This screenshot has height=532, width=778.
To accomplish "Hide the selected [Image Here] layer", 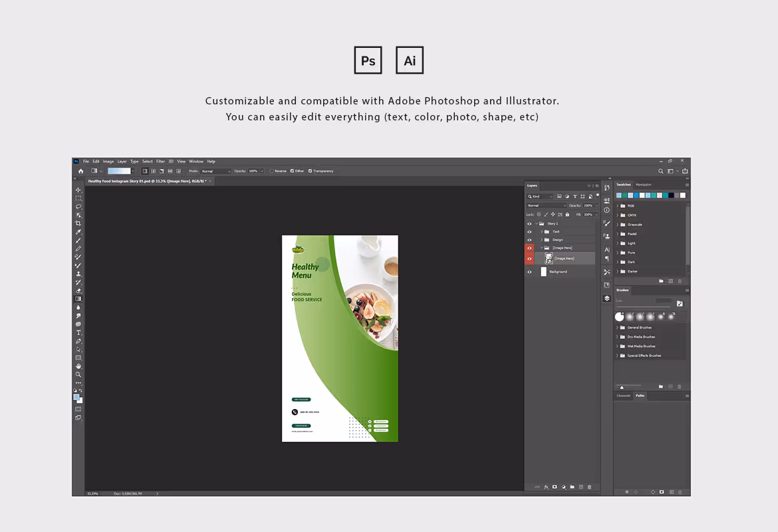I will pyautogui.click(x=529, y=259).
